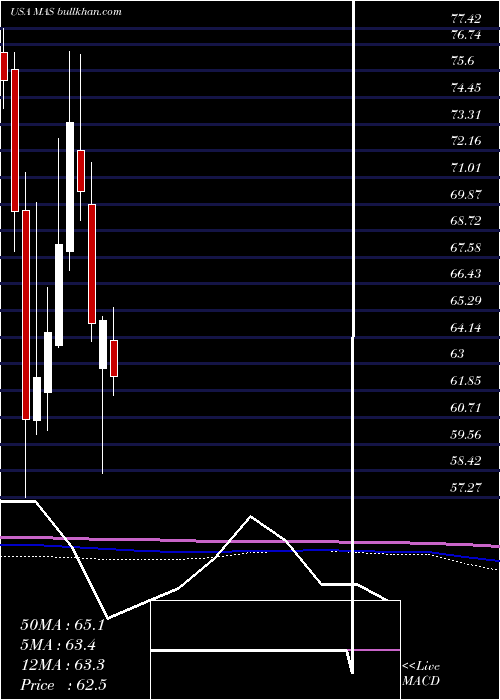The image size is (500, 700).
Task: Click the 64.14 price axis label
Action: click(x=466, y=328)
